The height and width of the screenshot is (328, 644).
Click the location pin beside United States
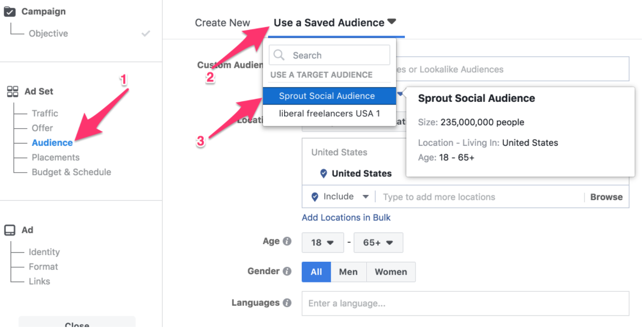coord(324,173)
